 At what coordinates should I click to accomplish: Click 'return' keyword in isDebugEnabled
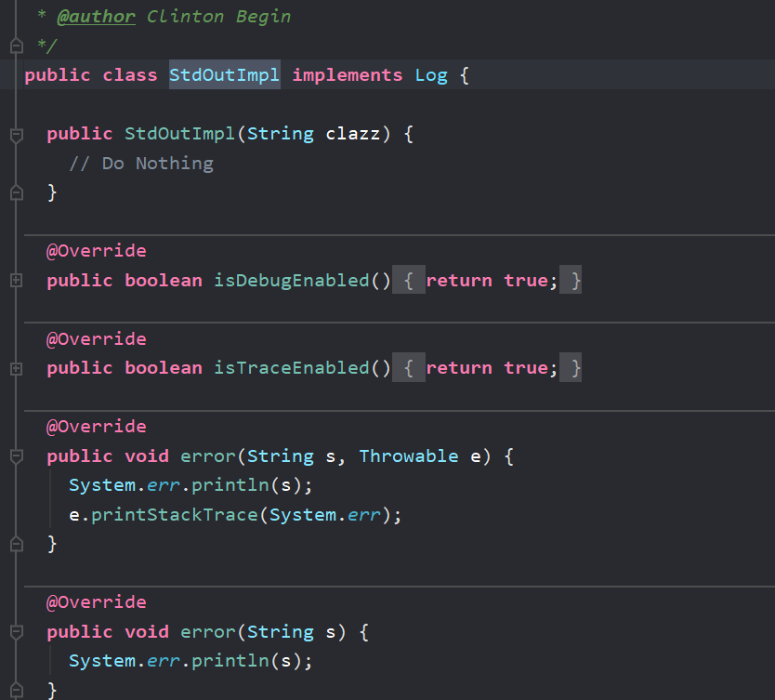(459, 281)
